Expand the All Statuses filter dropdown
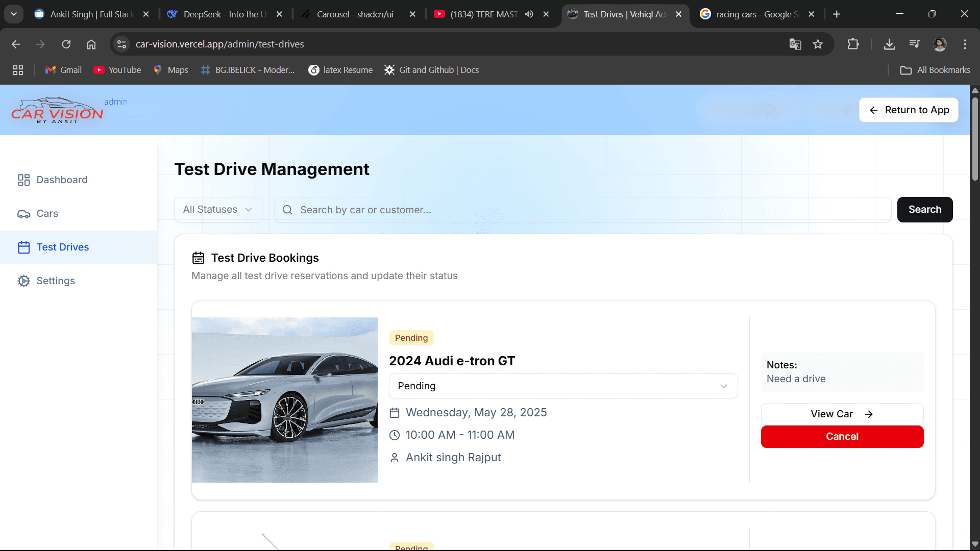The width and height of the screenshot is (980, 551). 218,210
